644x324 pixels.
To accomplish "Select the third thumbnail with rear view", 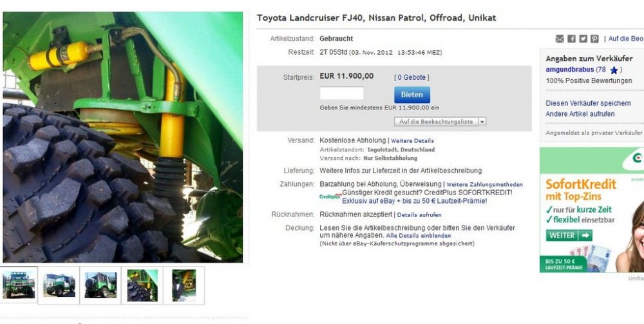I will (100, 285).
